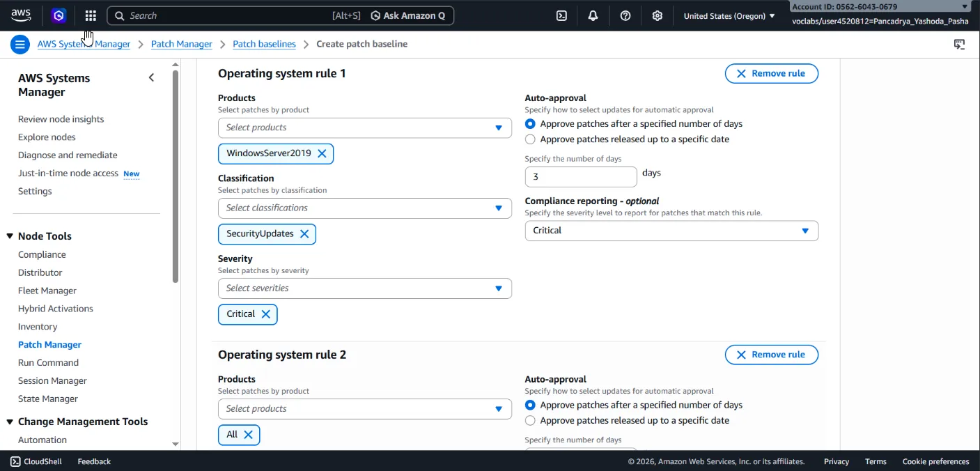Select approve up to specific date in rule 1
Screen dimensions: 980x471
point(530,139)
